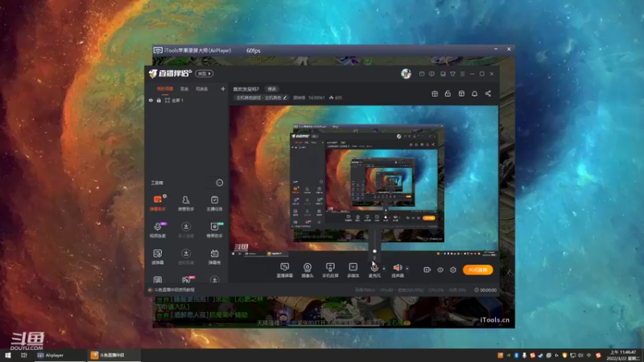Add a 多媒体 multimedia source
Screen dimensions: 644x362
point(353,270)
